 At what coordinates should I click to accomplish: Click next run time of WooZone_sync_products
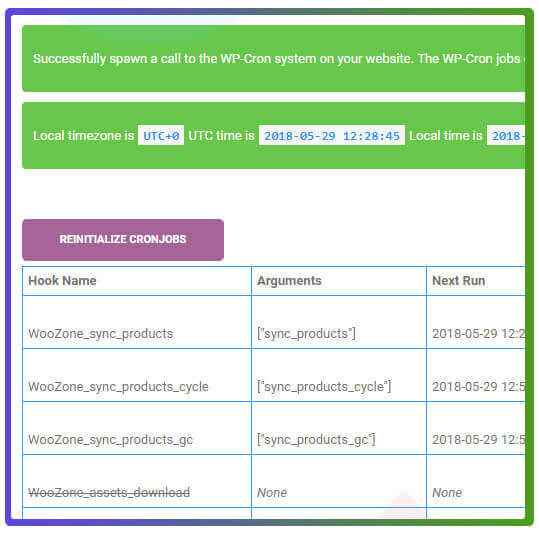click(479, 334)
